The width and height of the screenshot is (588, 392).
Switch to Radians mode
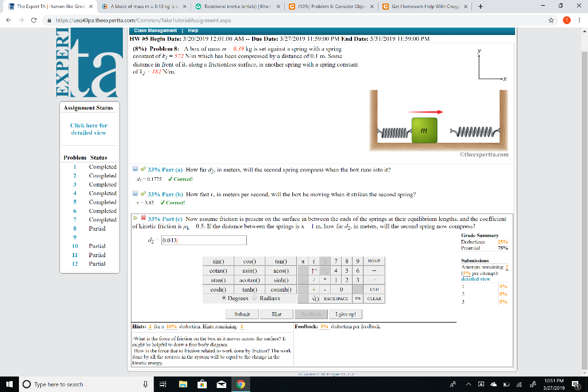(254, 298)
